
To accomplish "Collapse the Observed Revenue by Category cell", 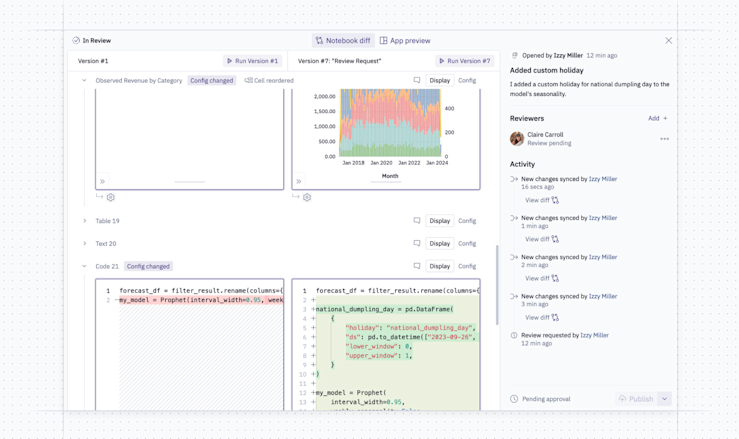I will coord(84,81).
